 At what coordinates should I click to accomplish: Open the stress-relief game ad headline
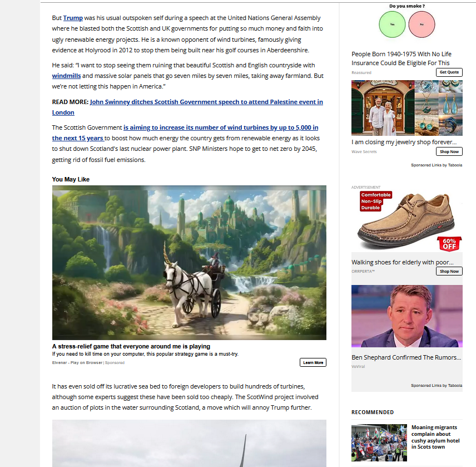tap(131, 346)
